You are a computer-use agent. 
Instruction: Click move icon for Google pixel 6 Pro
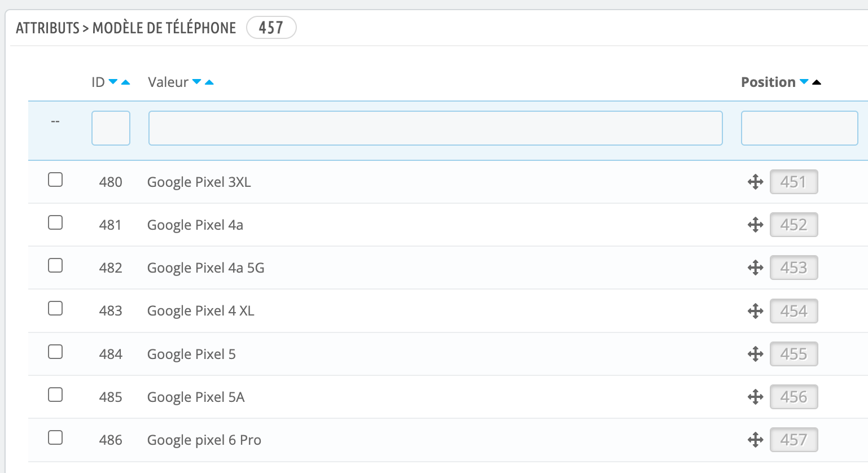click(x=755, y=440)
